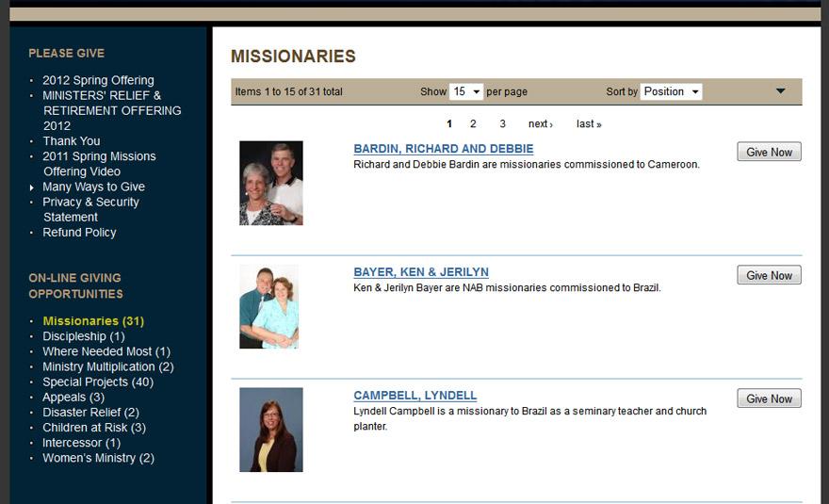Select Intercessor (1) category
Viewport: 829px width, 504px height.
(x=81, y=443)
